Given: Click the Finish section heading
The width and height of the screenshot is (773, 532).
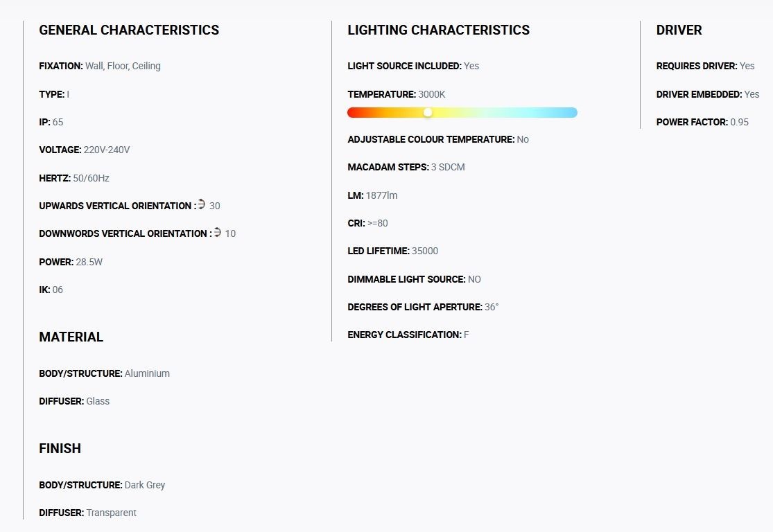Looking at the screenshot, I should point(60,448).
